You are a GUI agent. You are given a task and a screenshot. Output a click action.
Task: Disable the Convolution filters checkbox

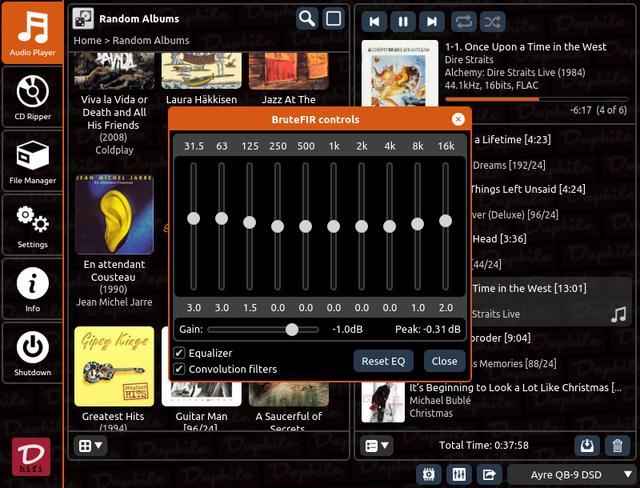(x=180, y=369)
